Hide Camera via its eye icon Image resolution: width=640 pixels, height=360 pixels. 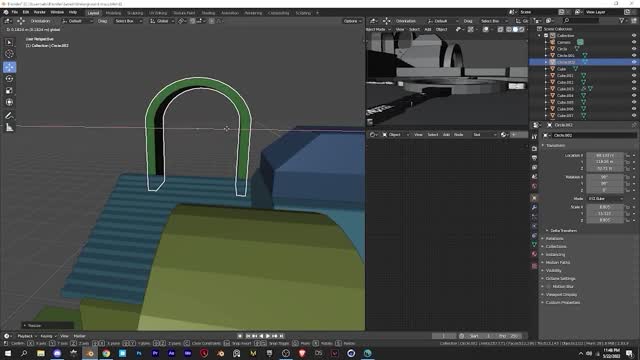(x=634, y=42)
